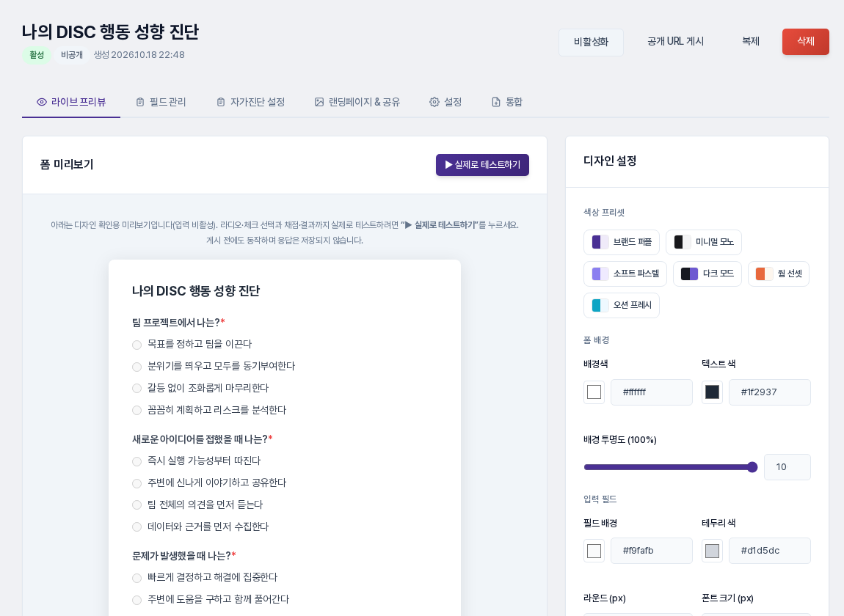
Task: Click the 폼 미리보기 heading
Action: pyautogui.click(x=67, y=164)
